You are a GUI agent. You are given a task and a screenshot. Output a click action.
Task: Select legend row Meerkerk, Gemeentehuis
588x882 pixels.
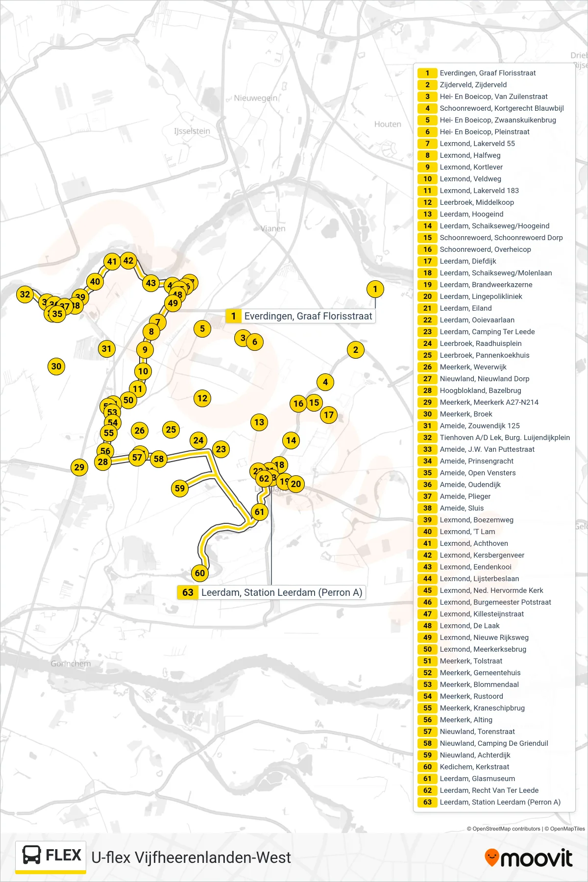coord(494,673)
